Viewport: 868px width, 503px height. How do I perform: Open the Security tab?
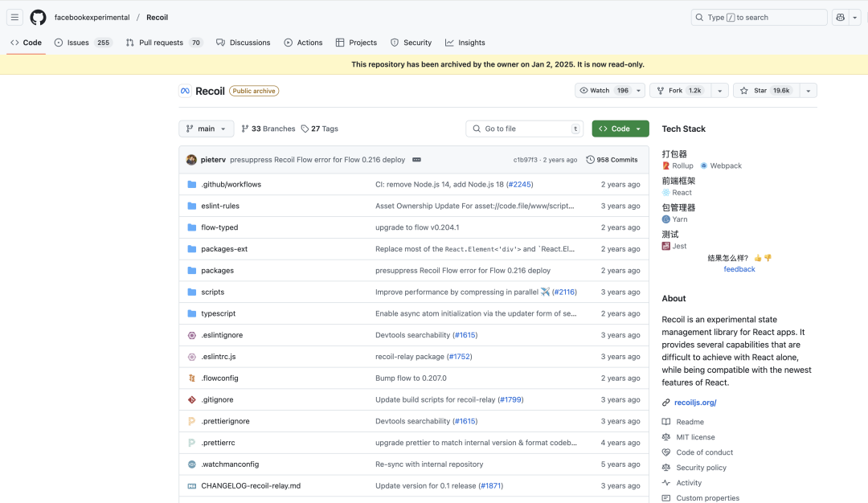(x=411, y=43)
